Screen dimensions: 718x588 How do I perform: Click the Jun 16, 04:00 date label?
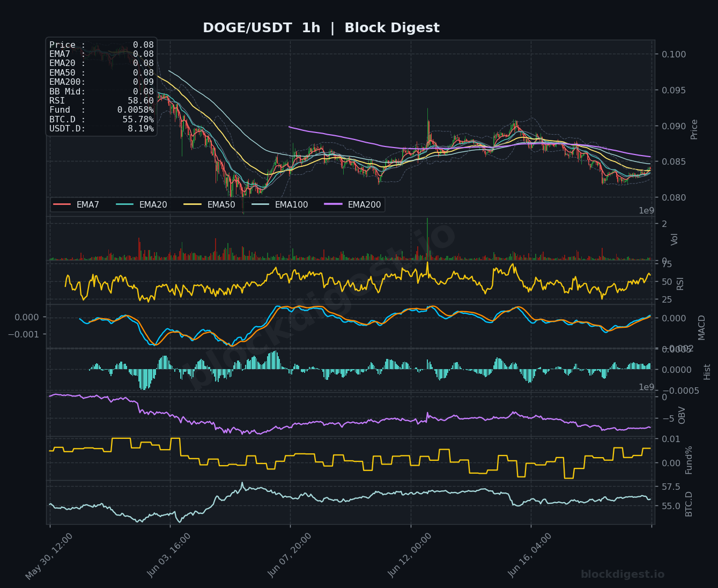click(529, 556)
